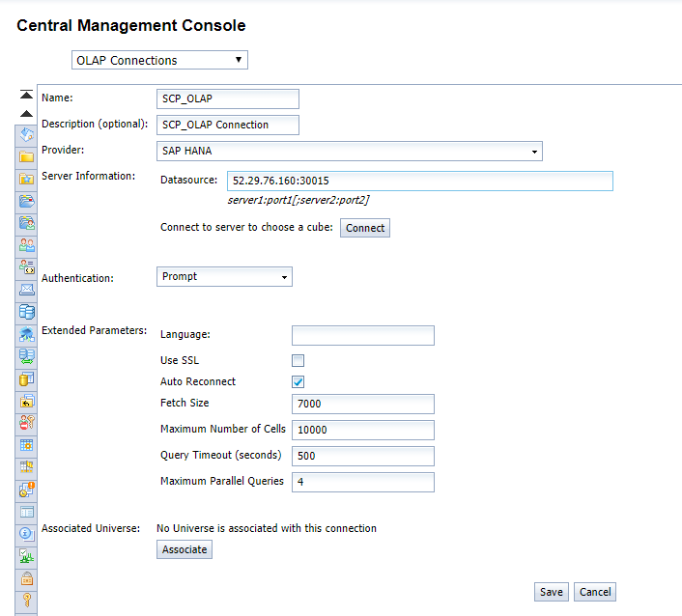
Task: Click the Associate universe button
Action: coord(185,549)
